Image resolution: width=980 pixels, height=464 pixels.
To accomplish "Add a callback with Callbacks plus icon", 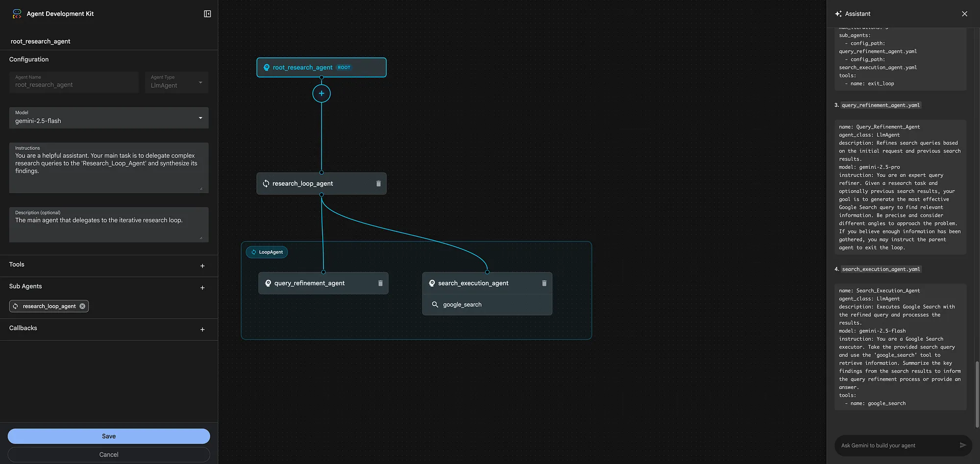I will (x=202, y=330).
